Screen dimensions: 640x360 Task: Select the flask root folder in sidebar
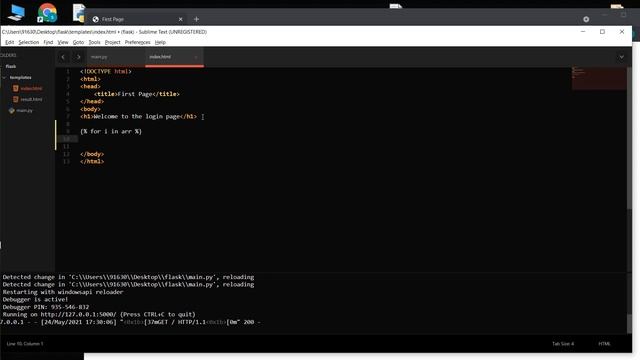11,67
